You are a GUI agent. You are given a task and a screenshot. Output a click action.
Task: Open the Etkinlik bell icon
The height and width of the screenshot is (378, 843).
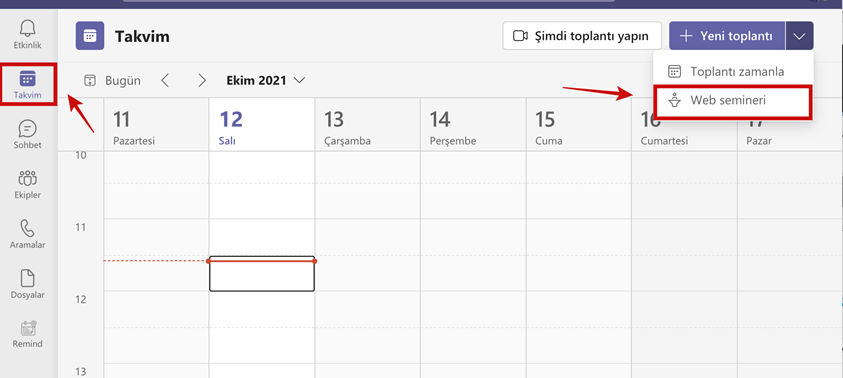pyautogui.click(x=27, y=34)
